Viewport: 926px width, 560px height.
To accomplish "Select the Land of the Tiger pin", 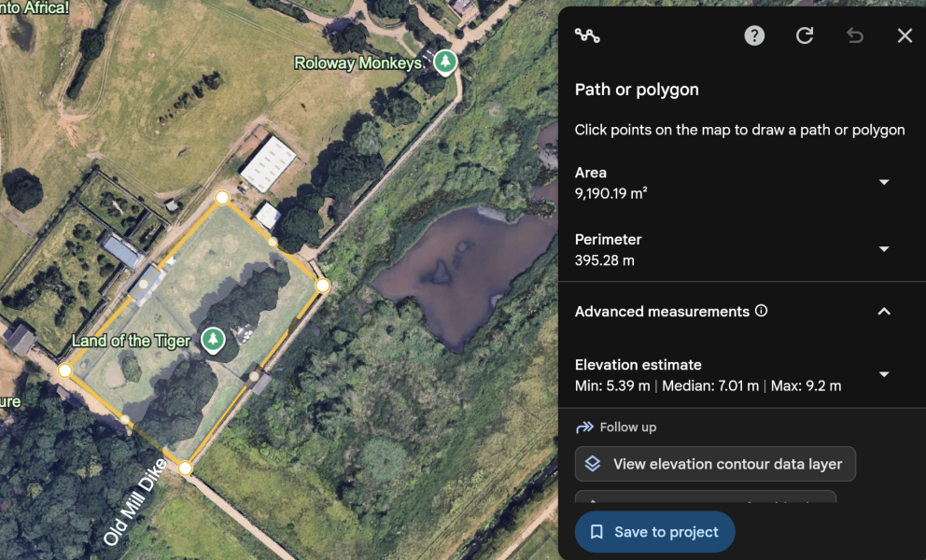I will [x=213, y=341].
